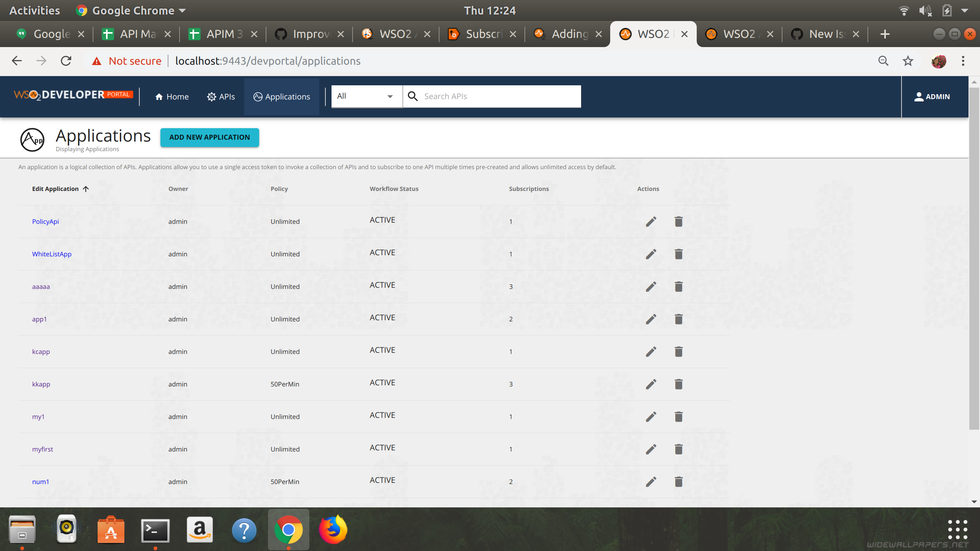The width and height of the screenshot is (980, 551).
Task: Edit the PolicyApi application using pencil icon
Action: pos(651,221)
